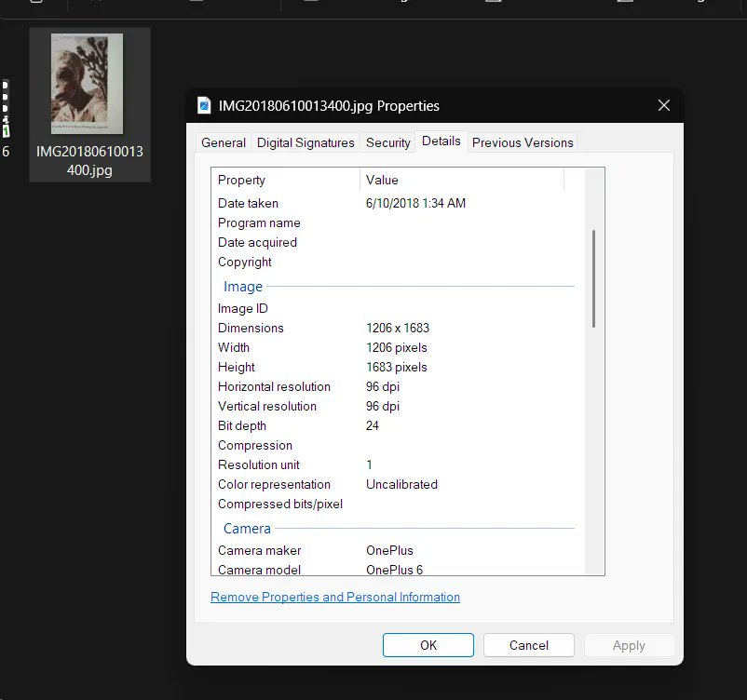
Task: Select the Details tab
Action: (x=441, y=141)
